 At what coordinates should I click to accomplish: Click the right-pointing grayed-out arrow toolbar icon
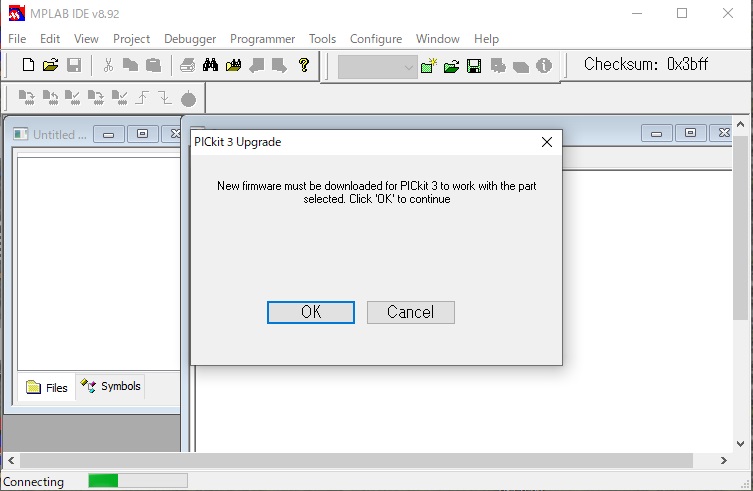coord(279,65)
